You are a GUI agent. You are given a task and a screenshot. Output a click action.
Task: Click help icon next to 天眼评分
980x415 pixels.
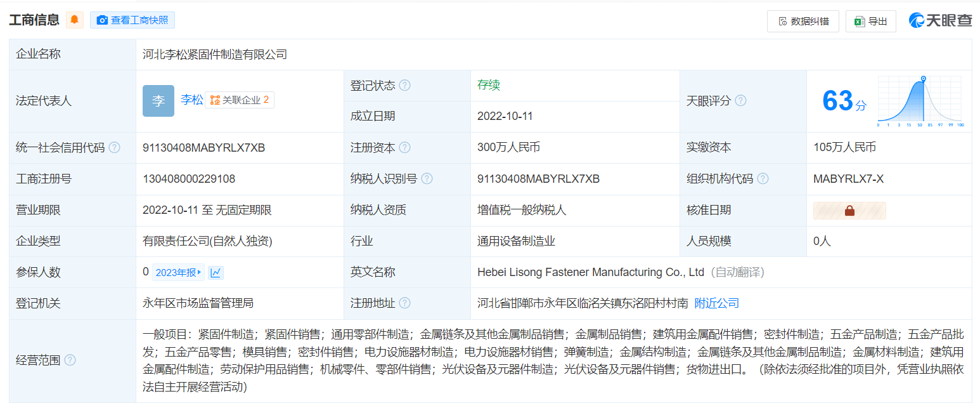740,101
